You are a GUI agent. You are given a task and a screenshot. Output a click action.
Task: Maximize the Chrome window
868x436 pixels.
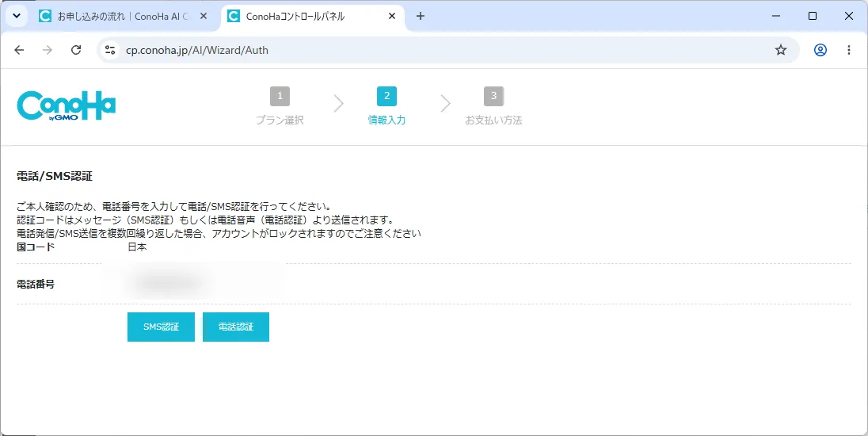click(813, 16)
